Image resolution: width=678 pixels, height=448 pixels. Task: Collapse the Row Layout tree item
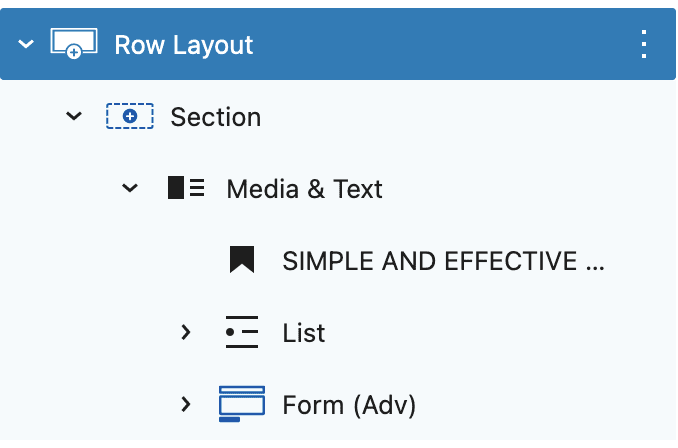(26, 44)
